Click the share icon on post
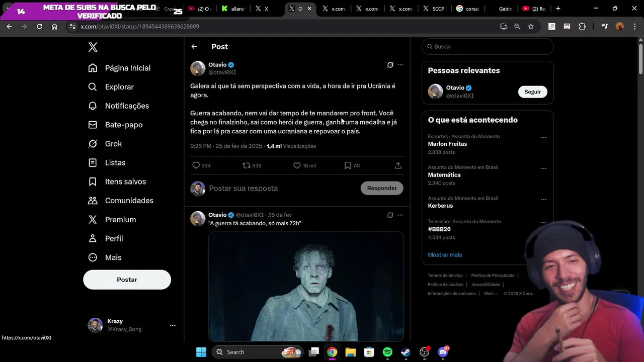The height and width of the screenshot is (362, 644). [398, 165]
